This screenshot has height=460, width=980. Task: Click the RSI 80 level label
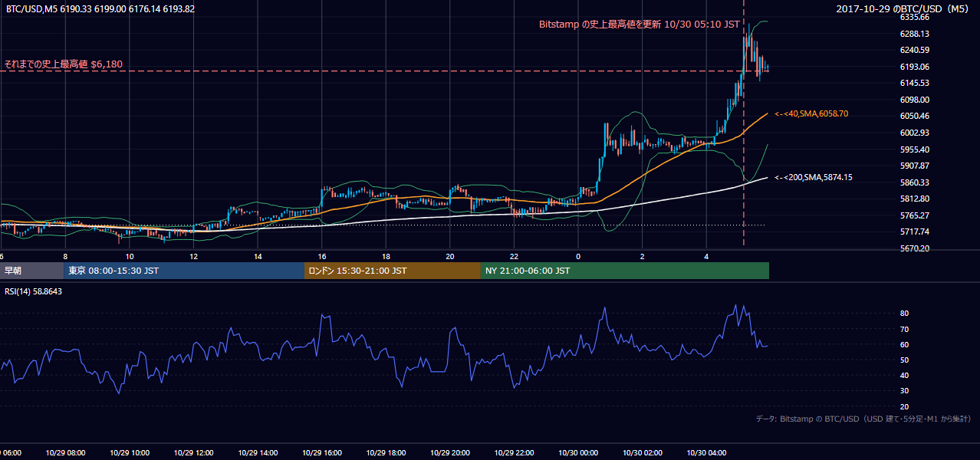pos(904,314)
